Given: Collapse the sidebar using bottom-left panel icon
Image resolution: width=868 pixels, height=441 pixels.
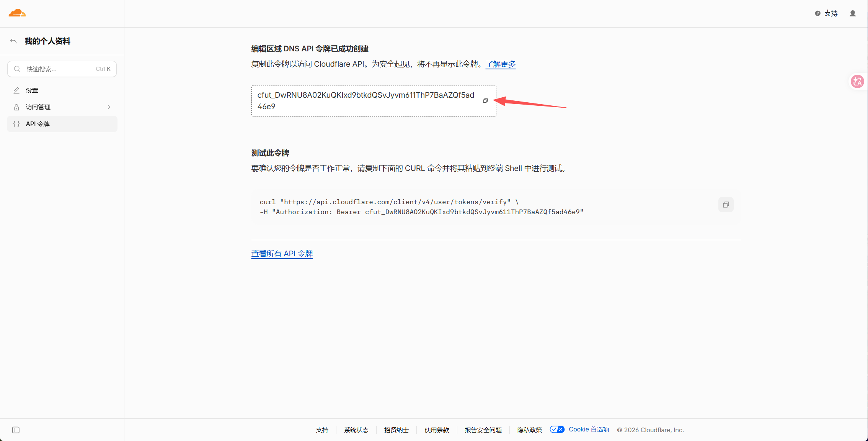Looking at the screenshot, I should click(x=16, y=430).
